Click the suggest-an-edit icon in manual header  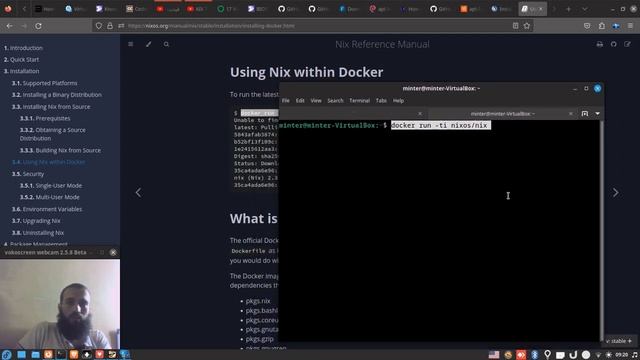tap(627, 44)
